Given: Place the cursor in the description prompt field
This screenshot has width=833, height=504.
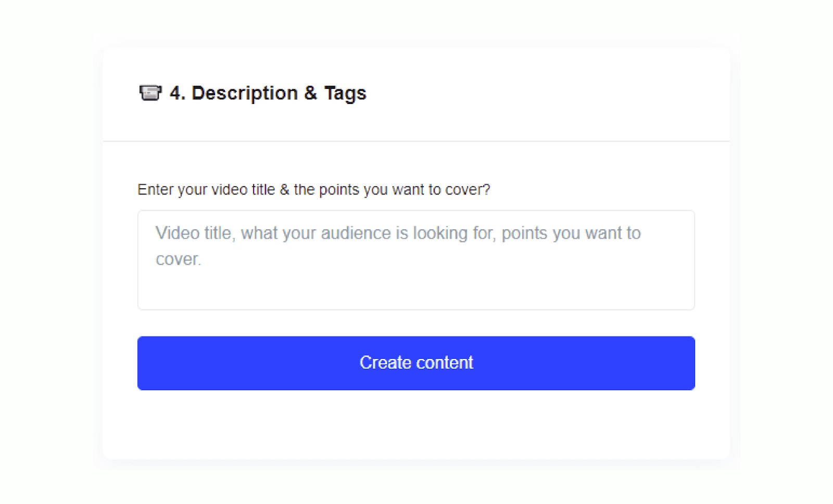Looking at the screenshot, I should 416,260.
